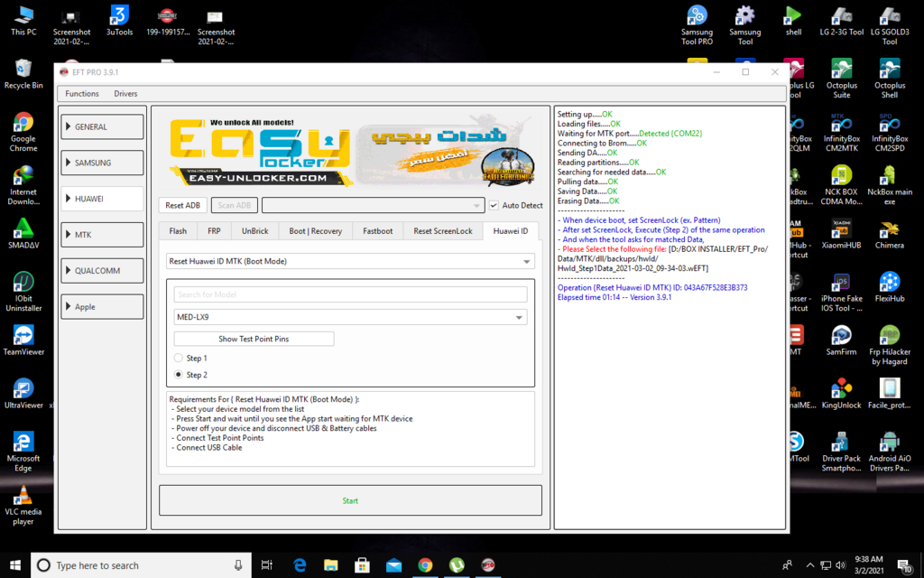The width and height of the screenshot is (924, 578).
Task: Open SamFirm desktop shortcut
Action: point(842,340)
